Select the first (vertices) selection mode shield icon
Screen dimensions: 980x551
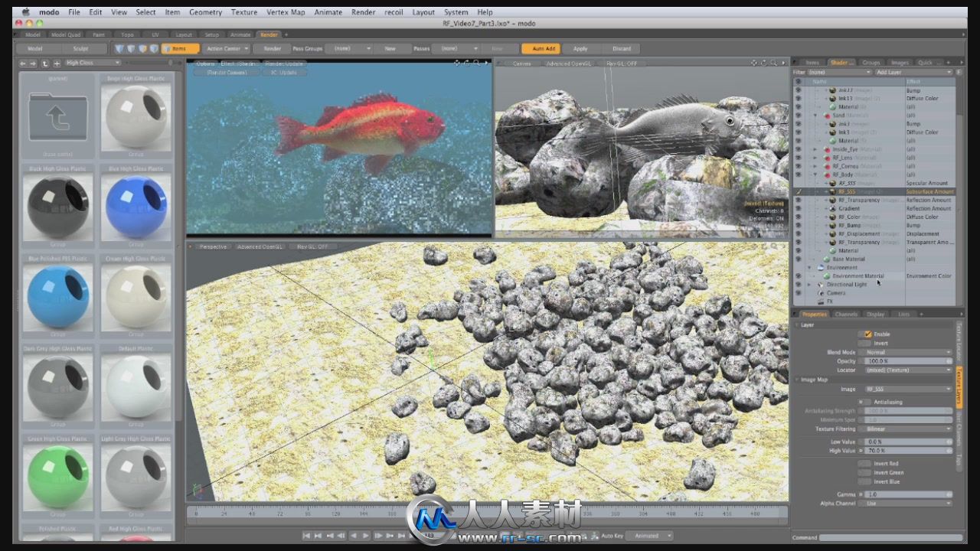pos(119,48)
